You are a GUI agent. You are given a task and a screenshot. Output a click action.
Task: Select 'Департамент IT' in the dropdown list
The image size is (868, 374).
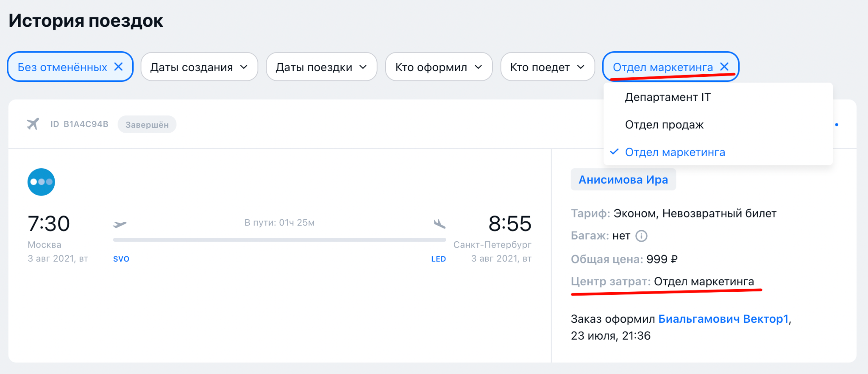pyautogui.click(x=718, y=97)
